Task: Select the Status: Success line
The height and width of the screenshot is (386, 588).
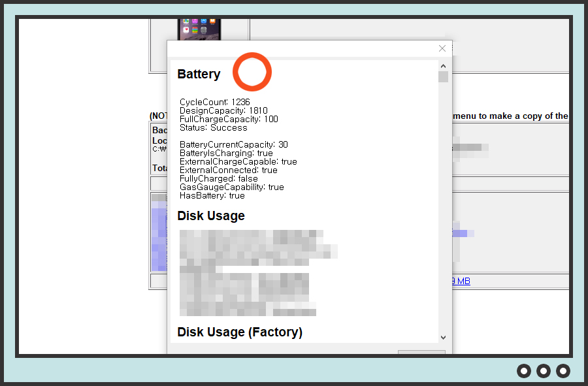Action: (x=213, y=127)
